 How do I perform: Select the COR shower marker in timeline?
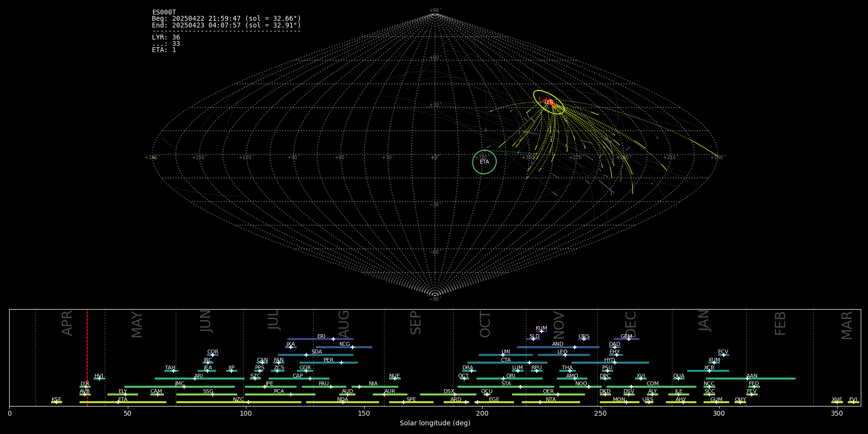click(213, 355)
